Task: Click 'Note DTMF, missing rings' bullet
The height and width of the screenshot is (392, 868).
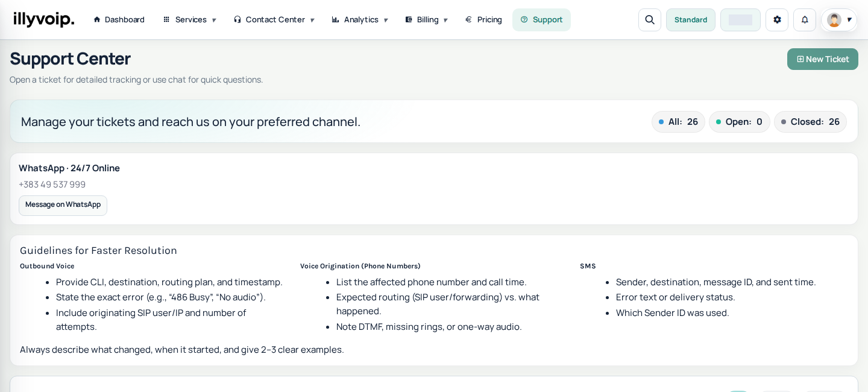Action: point(429,326)
